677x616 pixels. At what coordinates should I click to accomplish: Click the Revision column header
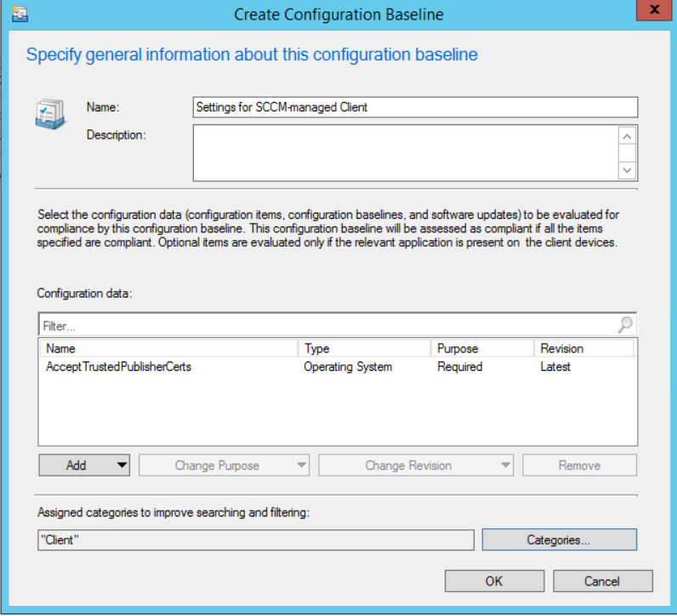click(583, 348)
